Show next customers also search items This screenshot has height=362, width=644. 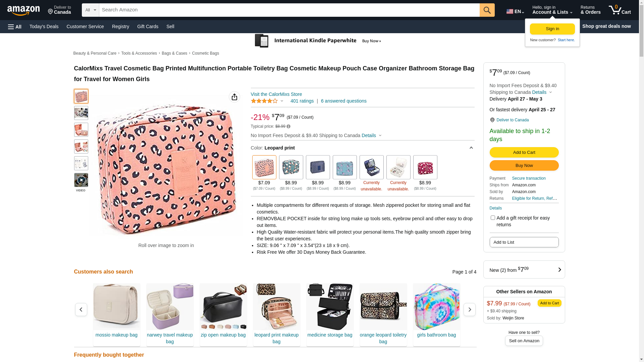(470, 309)
